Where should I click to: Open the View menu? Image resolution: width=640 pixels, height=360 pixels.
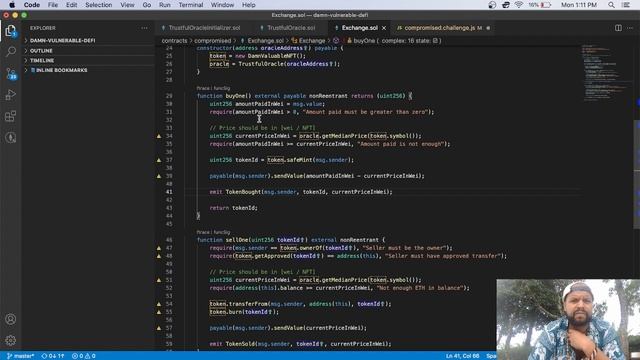point(127,5)
